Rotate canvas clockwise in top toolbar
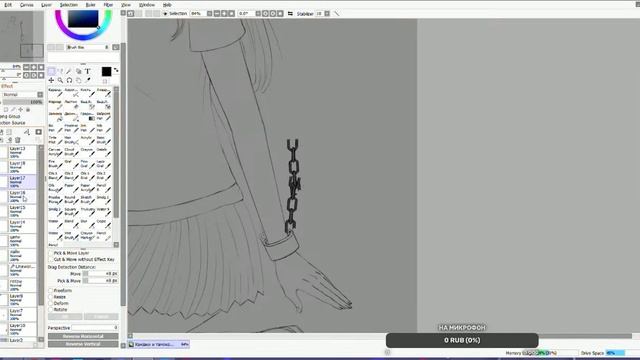 click(x=273, y=13)
